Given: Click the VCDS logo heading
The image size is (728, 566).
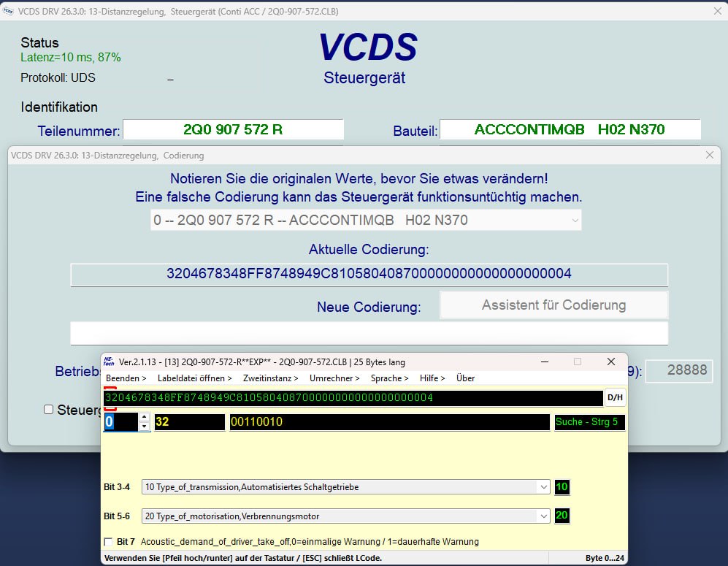Looking at the screenshot, I should [x=368, y=47].
